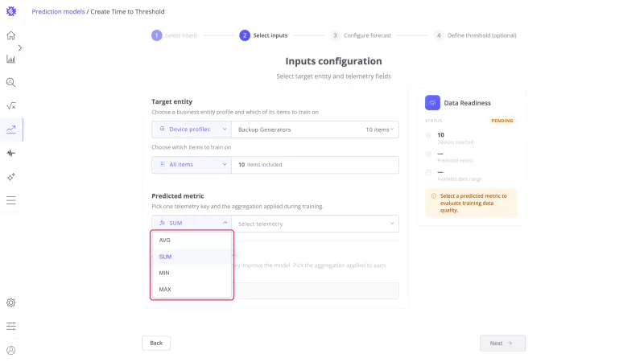Choose MAX aggregation option
The height and width of the screenshot is (362, 644).
pos(192,290)
